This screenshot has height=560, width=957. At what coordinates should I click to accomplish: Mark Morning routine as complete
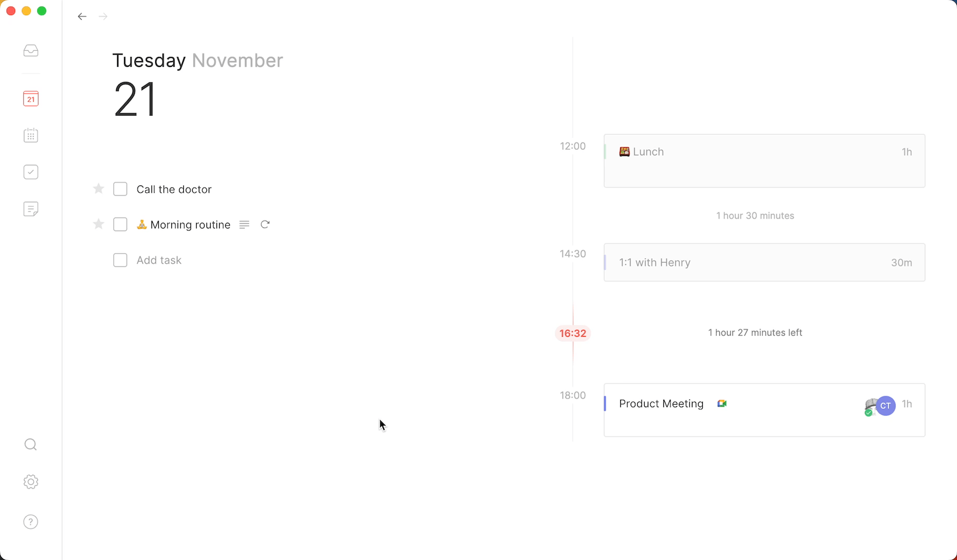tap(120, 225)
